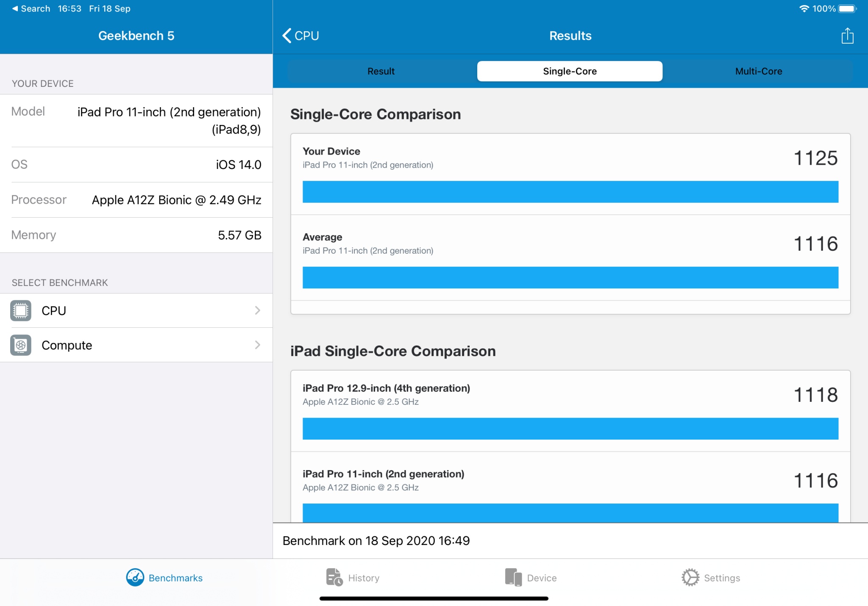Tap the back chevron next to CPU

coord(287,36)
